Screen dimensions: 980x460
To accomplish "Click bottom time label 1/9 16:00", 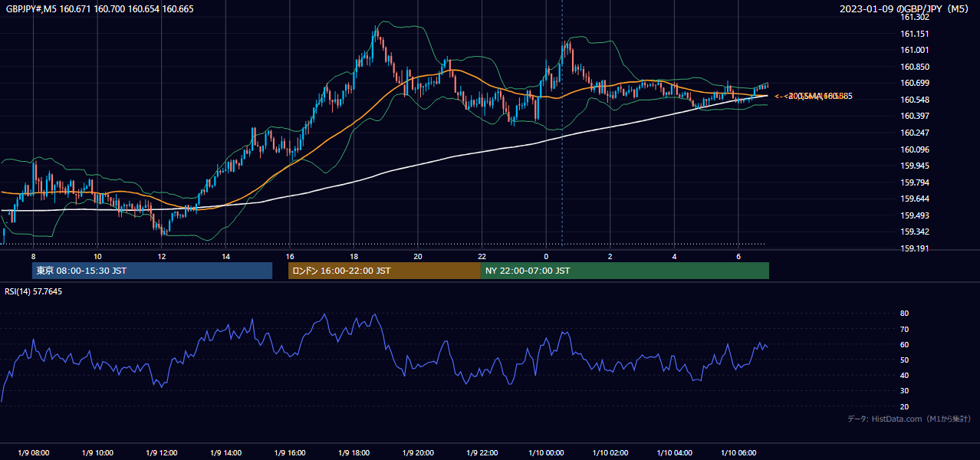I will click(x=289, y=453).
